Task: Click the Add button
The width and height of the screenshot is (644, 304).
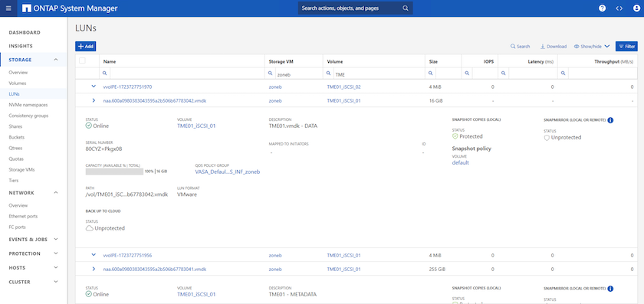Action: click(85, 47)
